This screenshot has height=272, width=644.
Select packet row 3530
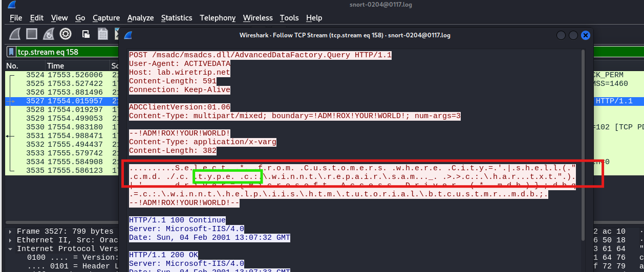click(x=62, y=127)
